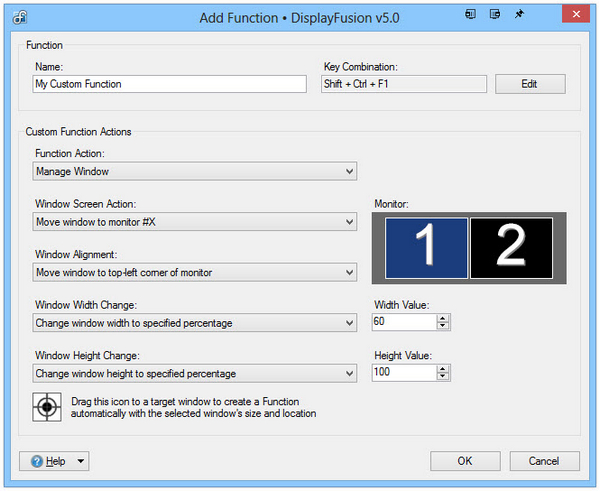This screenshot has height=491, width=600.
Task: Focus the Name text field
Action: pyautogui.click(x=170, y=84)
